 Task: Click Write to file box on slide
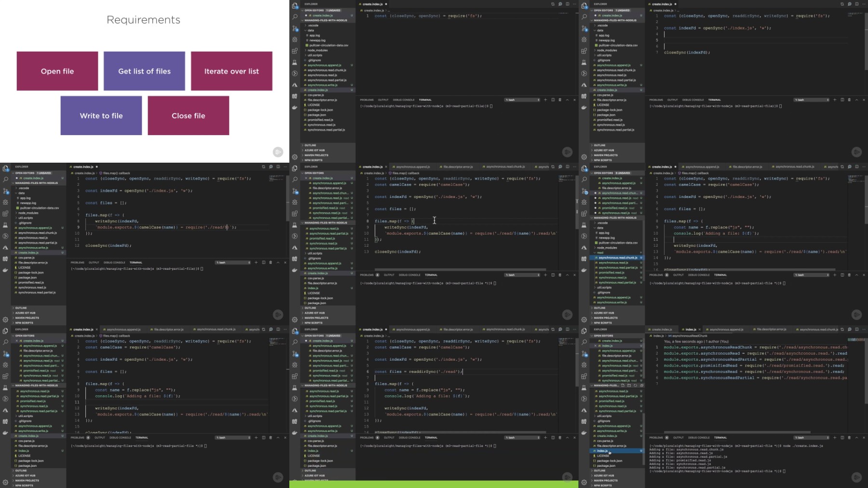(101, 115)
